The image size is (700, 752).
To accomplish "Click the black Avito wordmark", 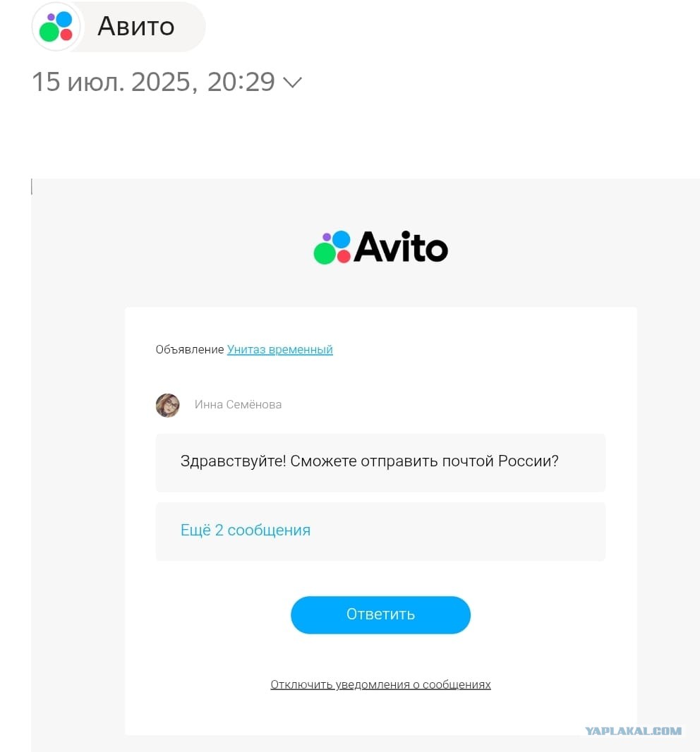I will click(x=401, y=248).
